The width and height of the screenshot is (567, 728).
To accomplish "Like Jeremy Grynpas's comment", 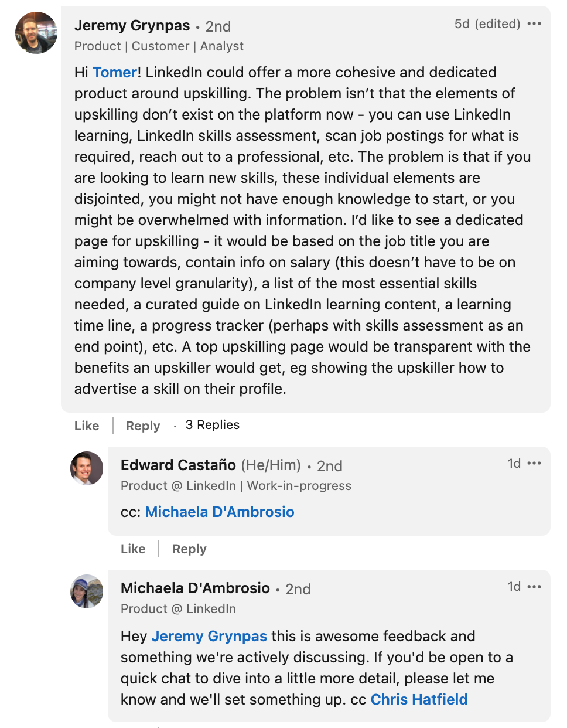I will [x=87, y=426].
